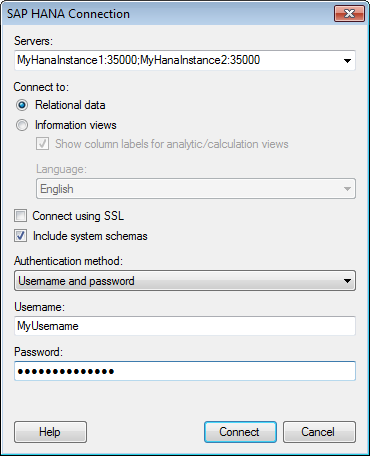Image resolution: width=370 pixels, height=456 pixels.
Task: Click the Username label above its field
Action: pyautogui.click(x=39, y=307)
